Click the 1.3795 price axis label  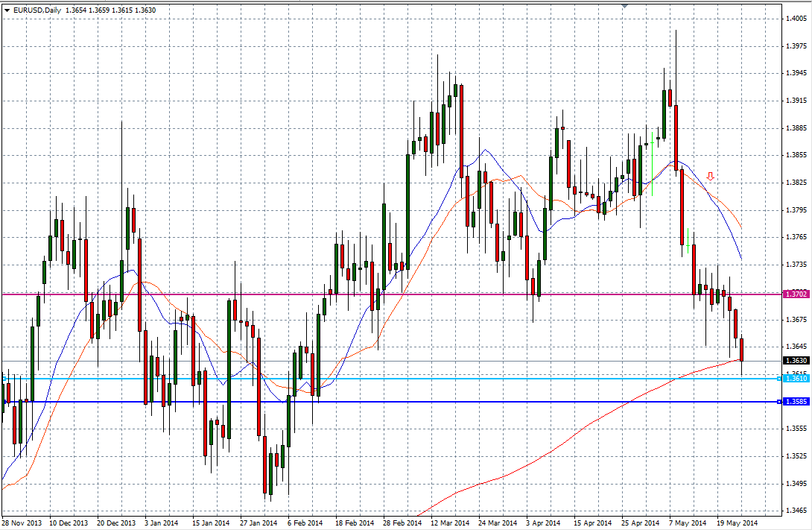[x=796, y=209]
